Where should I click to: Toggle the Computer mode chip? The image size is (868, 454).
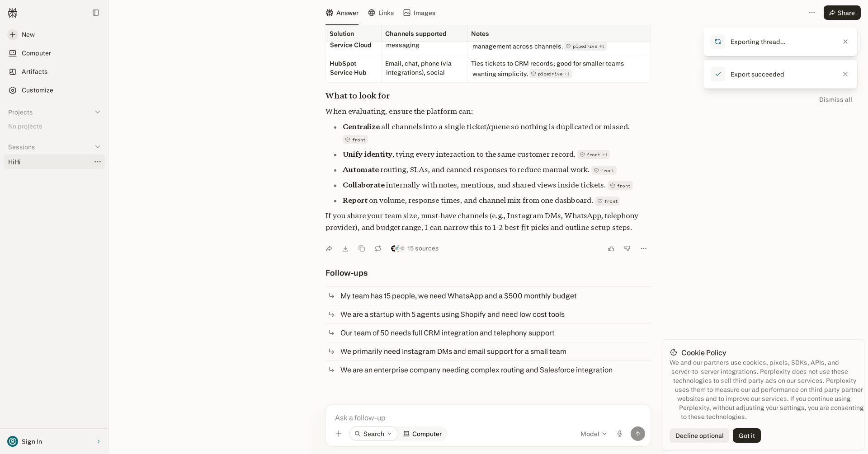422,434
